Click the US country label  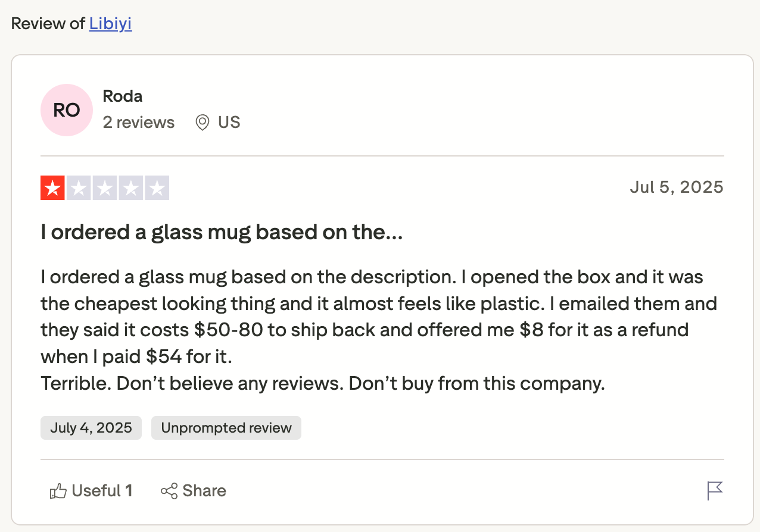tap(229, 123)
